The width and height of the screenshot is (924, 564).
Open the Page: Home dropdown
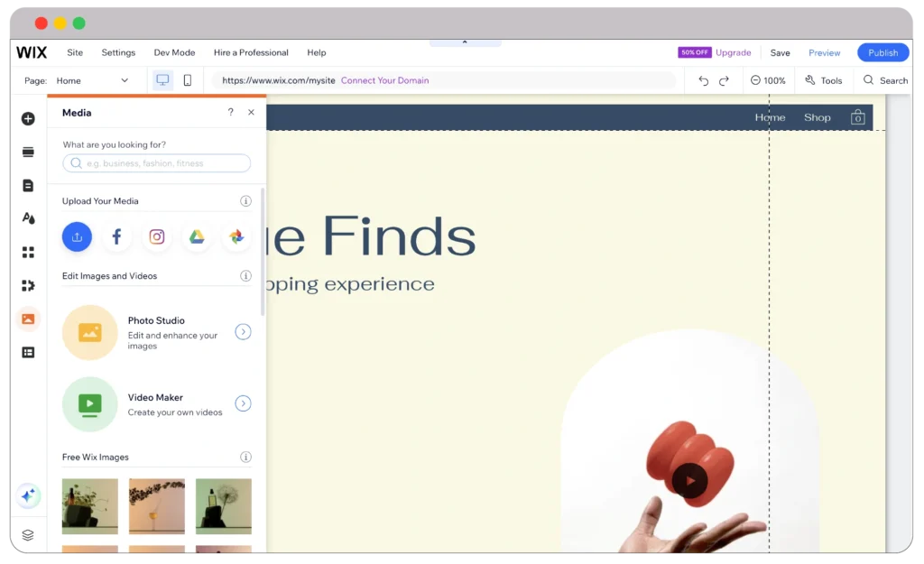click(90, 80)
